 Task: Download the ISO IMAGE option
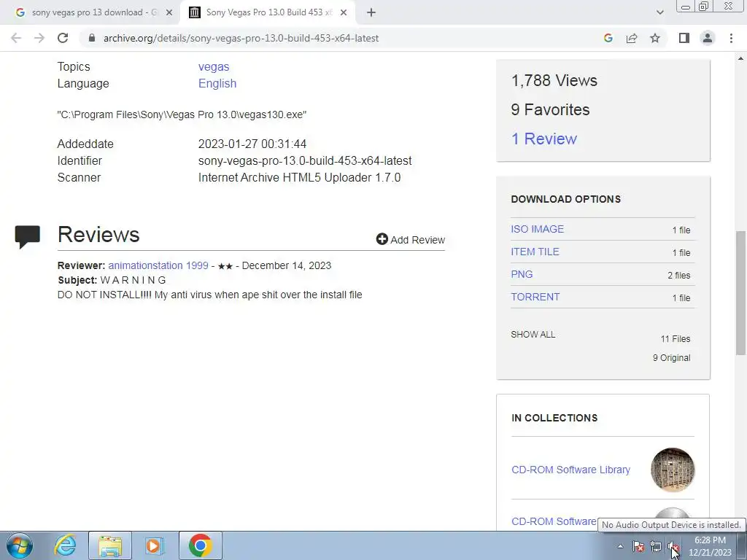[537, 229]
